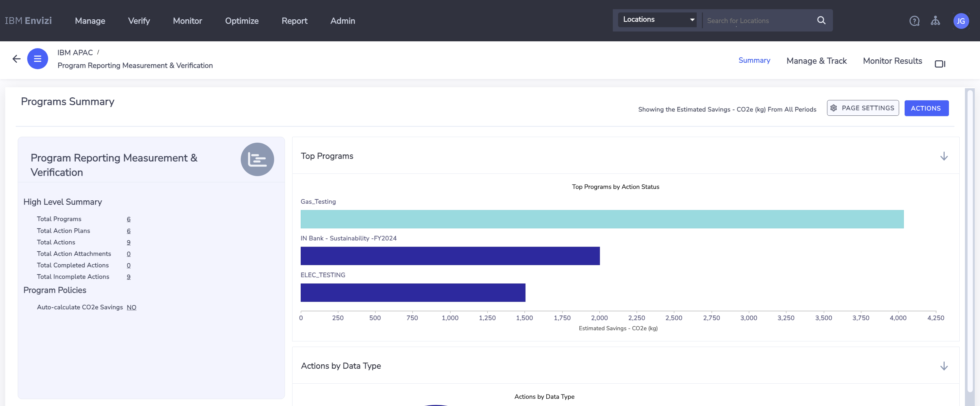Click the JG user avatar
Screen dimensions: 980x406
coord(961,21)
